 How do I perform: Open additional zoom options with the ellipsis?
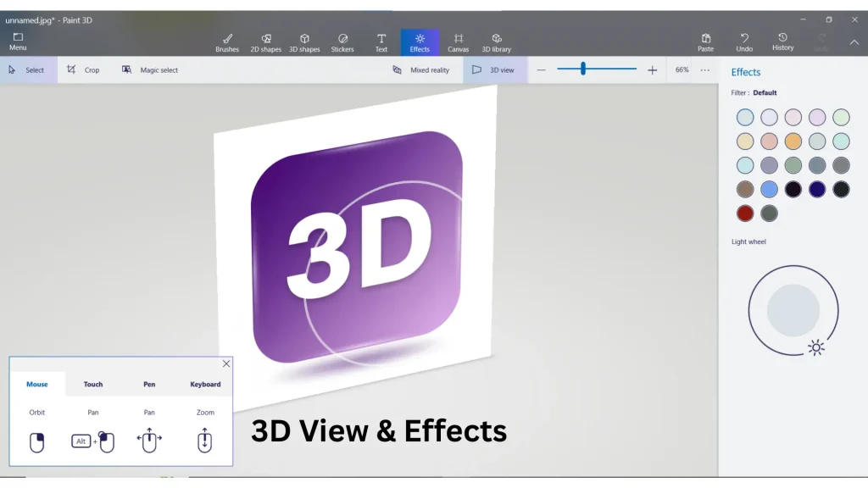click(706, 69)
